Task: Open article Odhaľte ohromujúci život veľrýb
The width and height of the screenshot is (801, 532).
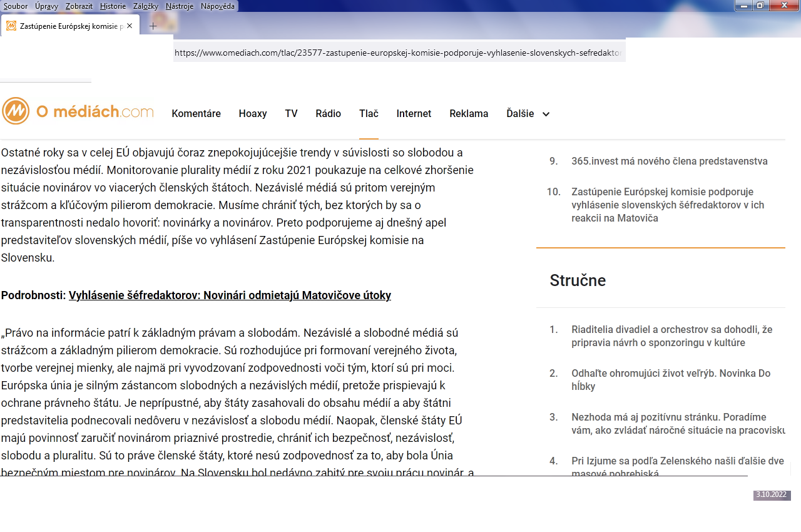Action: [x=671, y=380]
